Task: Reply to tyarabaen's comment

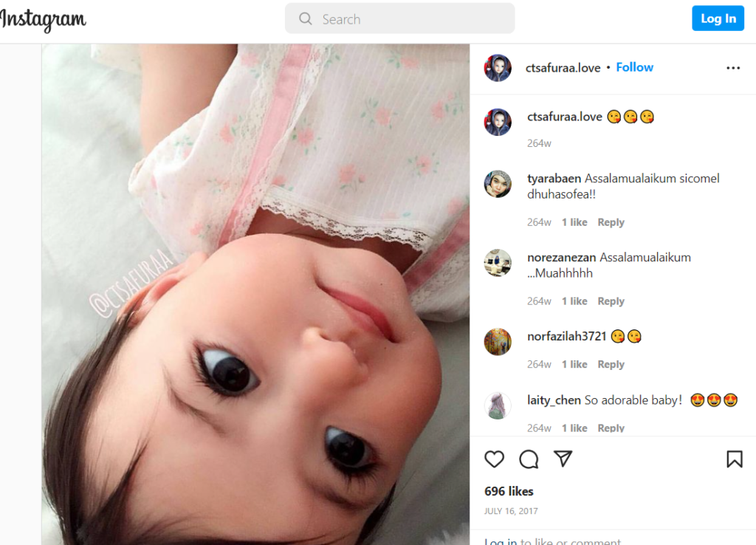Action: click(x=611, y=222)
